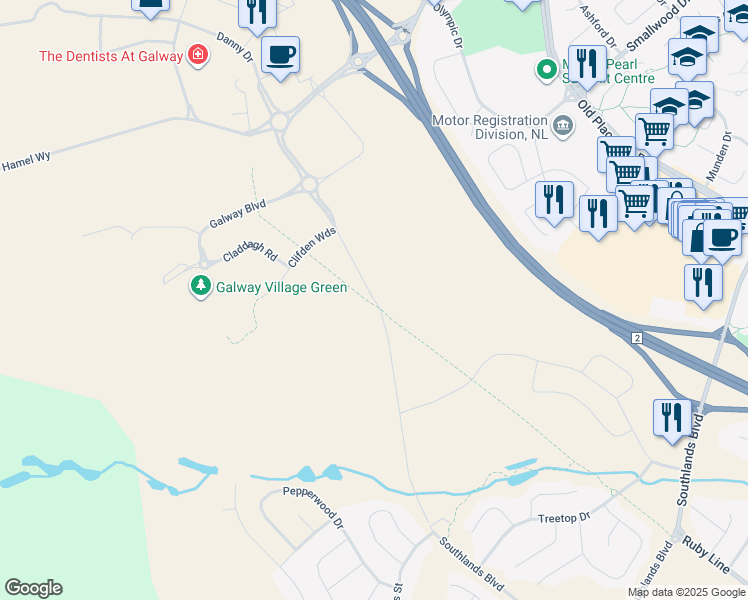The image size is (748, 600).
Task: Click the graduation cap marker near Smallwood Dr
Action: 699,34
